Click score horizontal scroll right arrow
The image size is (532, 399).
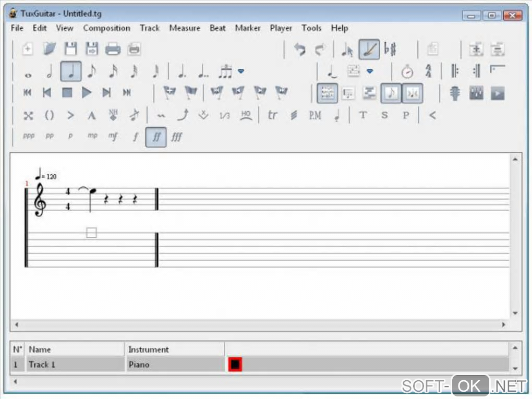tap(503, 325)
